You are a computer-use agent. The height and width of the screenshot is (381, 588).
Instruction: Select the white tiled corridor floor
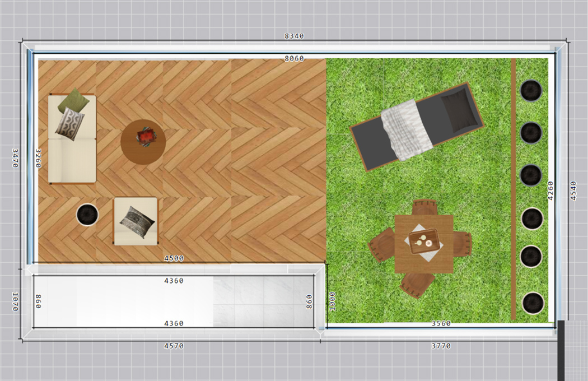168,301
